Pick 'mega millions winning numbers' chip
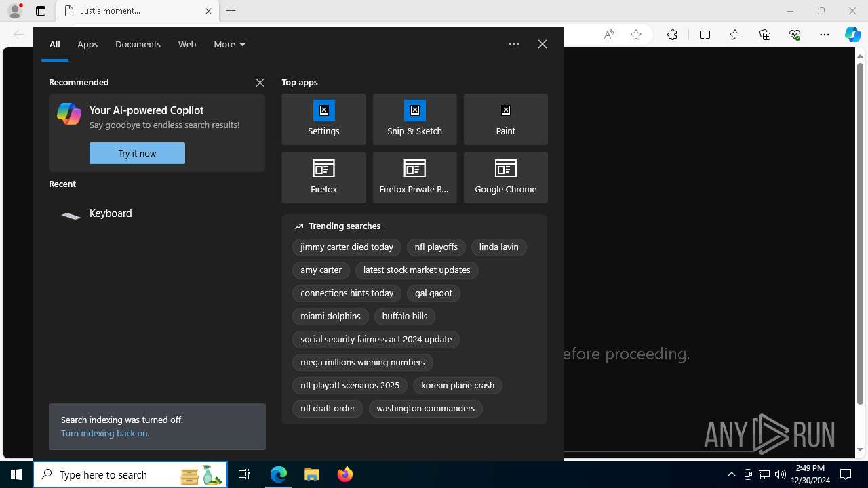 (362, 363)
